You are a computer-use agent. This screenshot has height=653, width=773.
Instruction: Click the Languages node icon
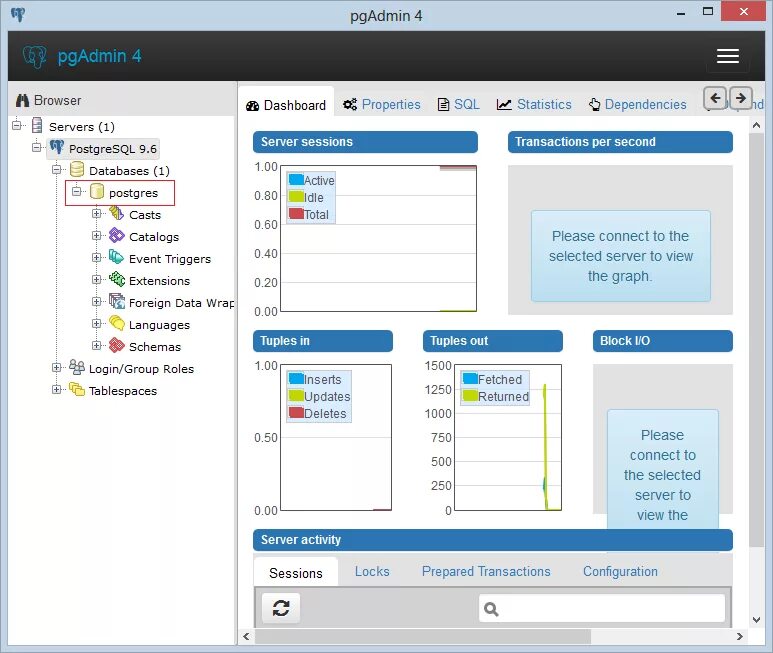pyautogui.click(x=116, y=323)
